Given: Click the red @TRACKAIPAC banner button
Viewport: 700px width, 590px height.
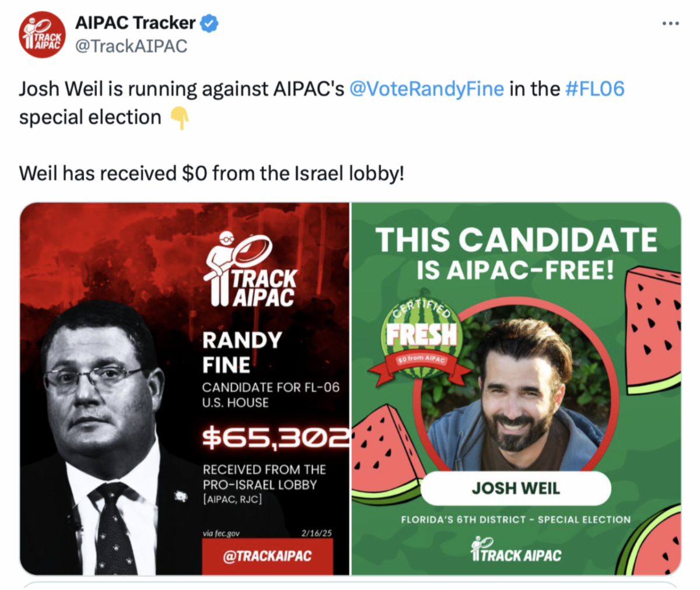Looking at the screenshot, I should click(x=267, y=556).
